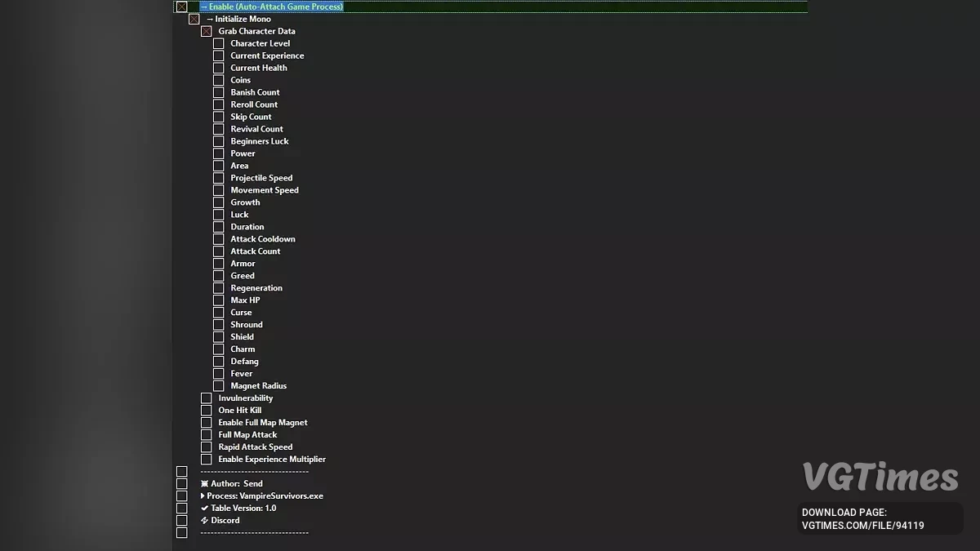
Task: Uncheck the Grab Character Data box
Action: pyautogui.click(x=207, y=31)
